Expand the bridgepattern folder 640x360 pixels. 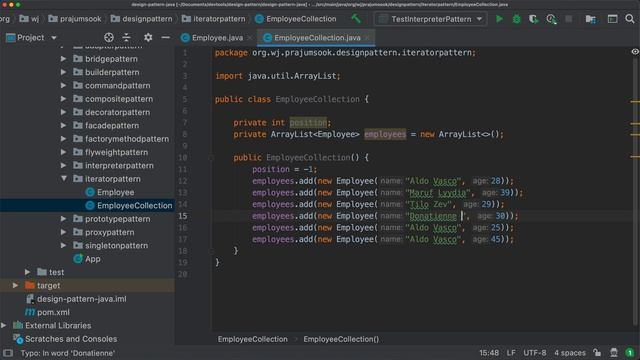coord(63,59)
